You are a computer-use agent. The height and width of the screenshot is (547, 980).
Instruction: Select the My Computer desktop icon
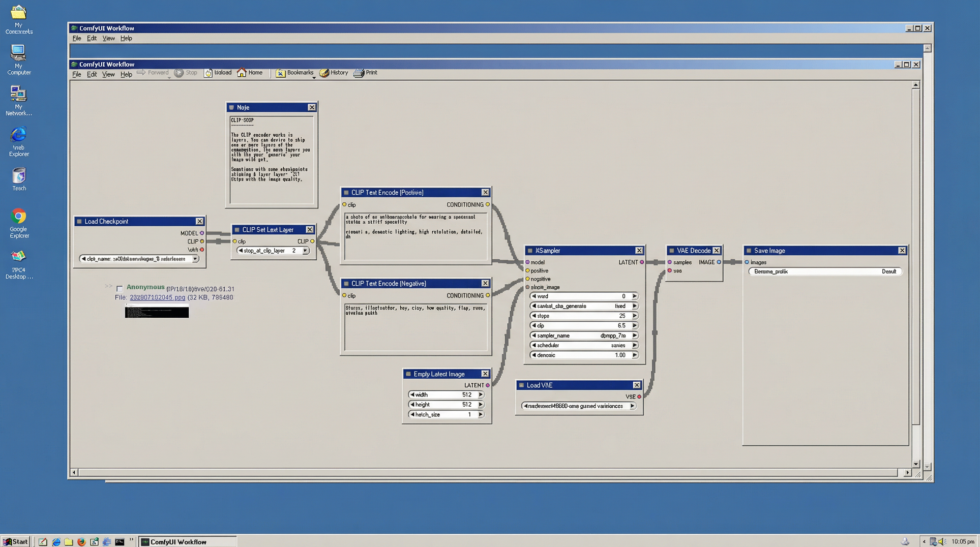(x=18, y=59)
